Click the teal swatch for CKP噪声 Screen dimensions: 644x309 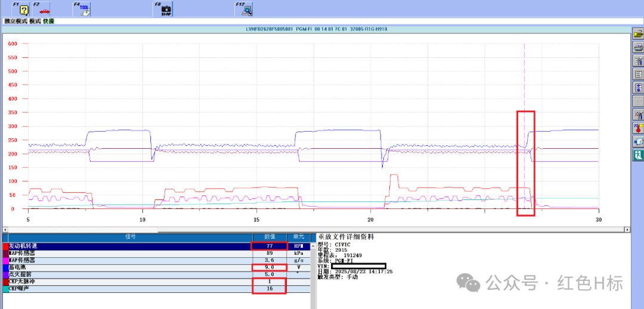point(5,289)
